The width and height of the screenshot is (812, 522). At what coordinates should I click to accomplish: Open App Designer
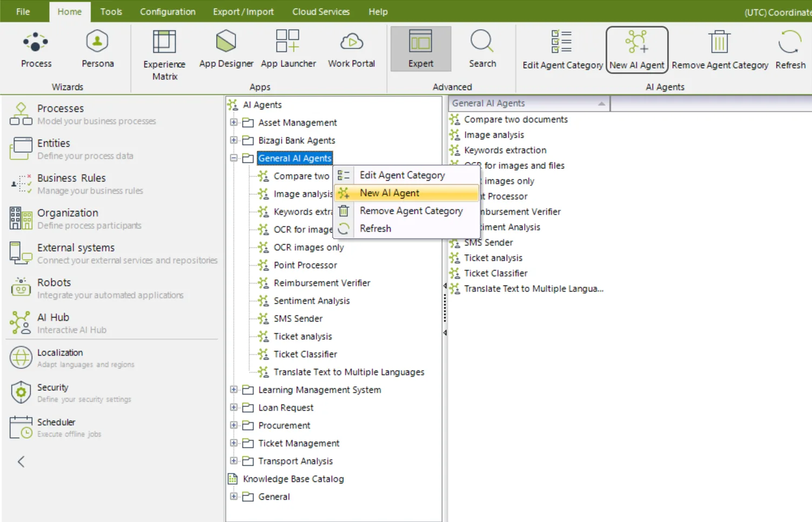click(226, 49)
